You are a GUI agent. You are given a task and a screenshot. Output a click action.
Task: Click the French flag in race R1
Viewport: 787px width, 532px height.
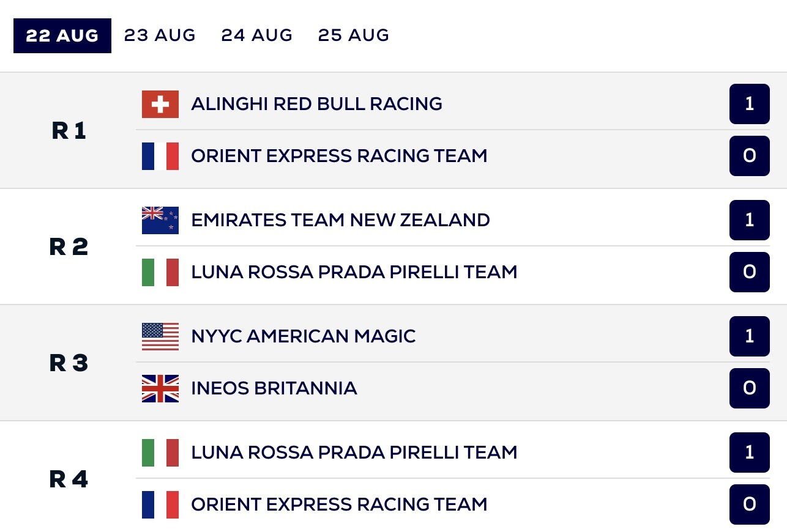coord(160,156)
